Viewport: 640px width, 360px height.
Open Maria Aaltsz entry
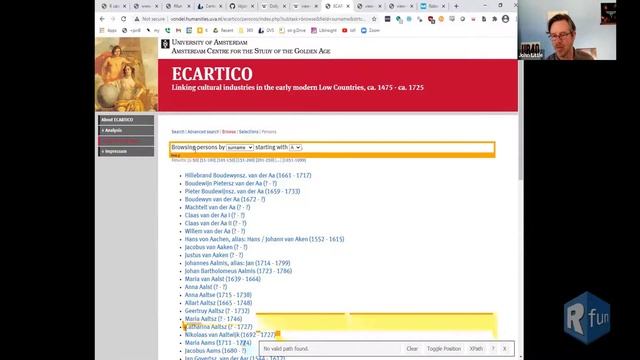[x=213, y=318]
